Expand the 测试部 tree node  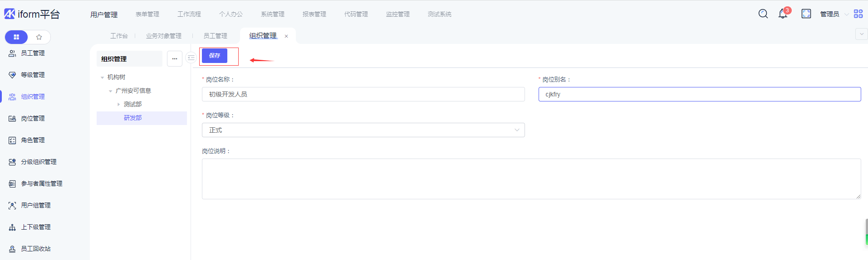pos(119,105)
